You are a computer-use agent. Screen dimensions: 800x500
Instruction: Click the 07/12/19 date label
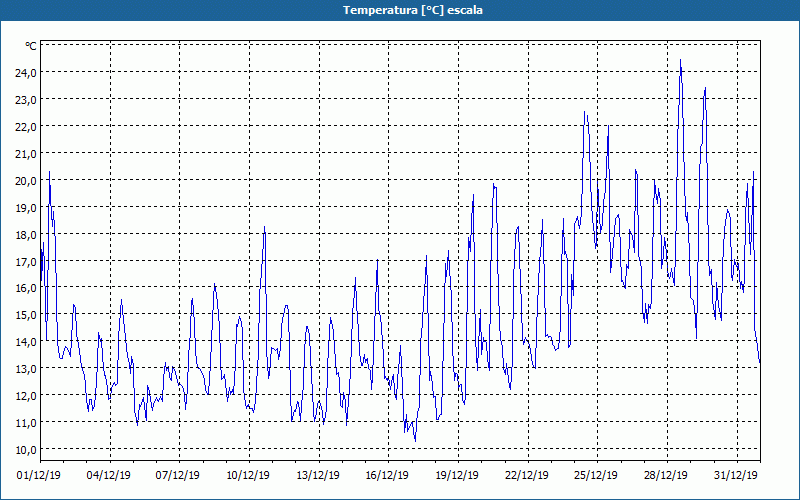click(x=178, y=475)
